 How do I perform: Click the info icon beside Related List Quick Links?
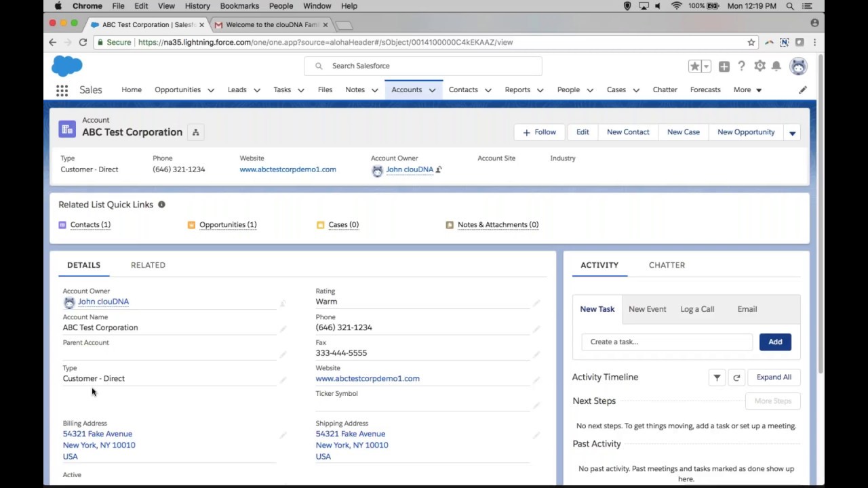pos(161,204)
